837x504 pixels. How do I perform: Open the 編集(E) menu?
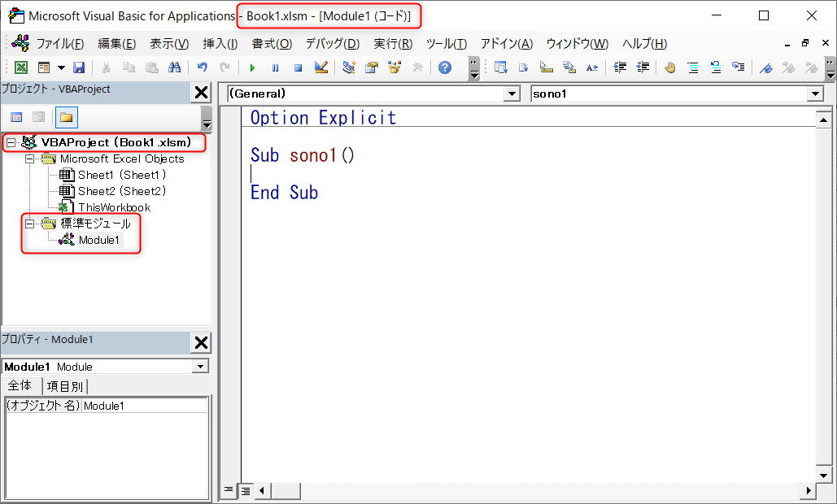(x=117, y=44)
